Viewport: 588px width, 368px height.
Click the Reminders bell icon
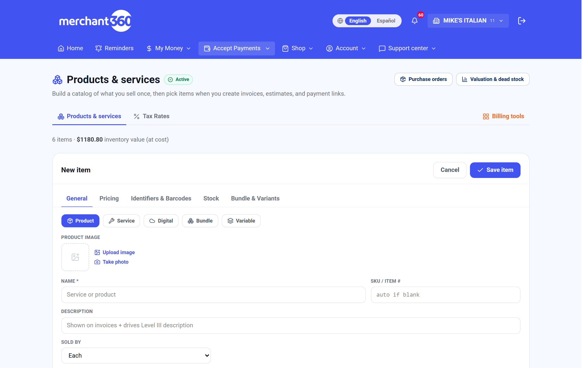click(98, 48)
